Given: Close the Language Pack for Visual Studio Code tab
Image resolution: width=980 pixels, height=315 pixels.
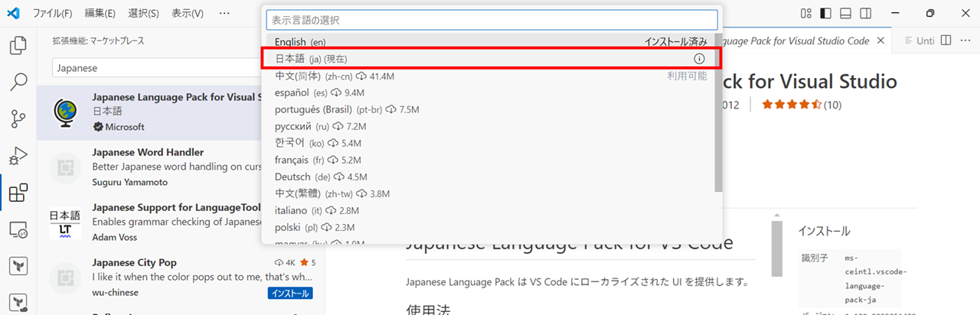Looking at the screenshot, I should [880, 41].
